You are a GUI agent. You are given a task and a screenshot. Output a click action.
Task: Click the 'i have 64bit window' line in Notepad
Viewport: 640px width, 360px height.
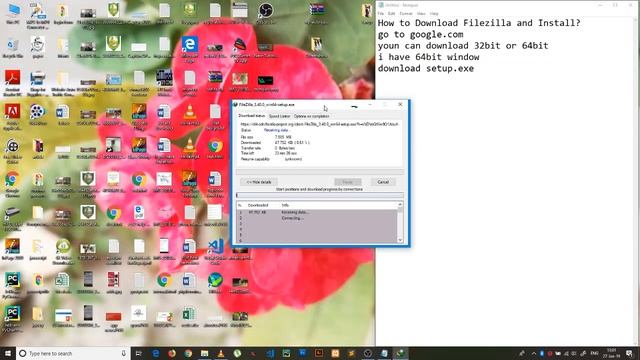[428, 57]
